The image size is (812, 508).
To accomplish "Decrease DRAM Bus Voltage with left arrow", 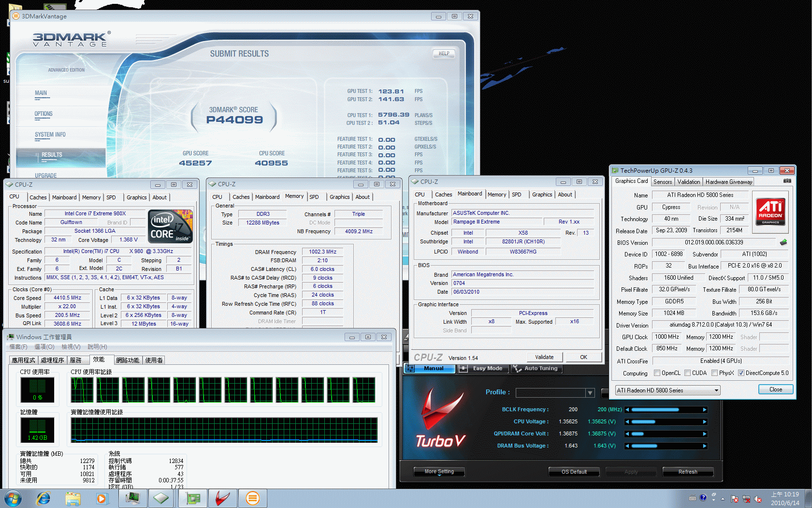I will (x=627, y=446).
